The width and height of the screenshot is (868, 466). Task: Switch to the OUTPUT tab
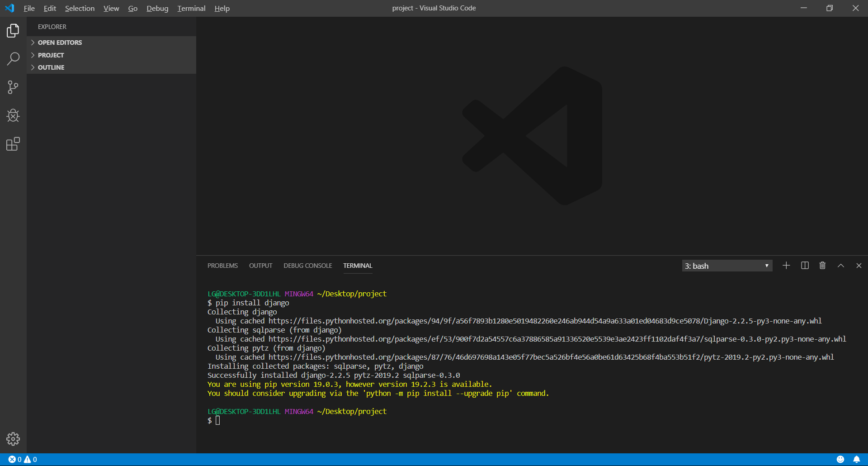click(x=260, y=266)
